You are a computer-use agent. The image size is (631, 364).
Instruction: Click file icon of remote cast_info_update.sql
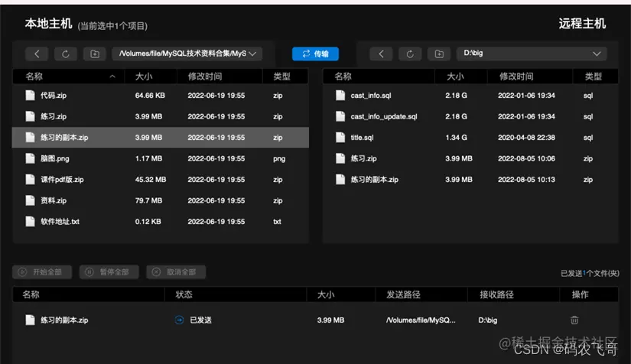340,117
